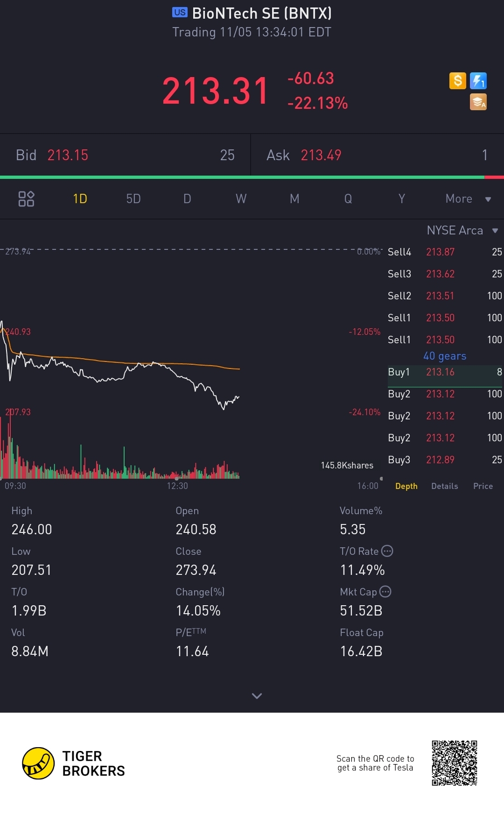Tap the Close value 273.94
The image size is (504, 814).
(x=196, y=570)
